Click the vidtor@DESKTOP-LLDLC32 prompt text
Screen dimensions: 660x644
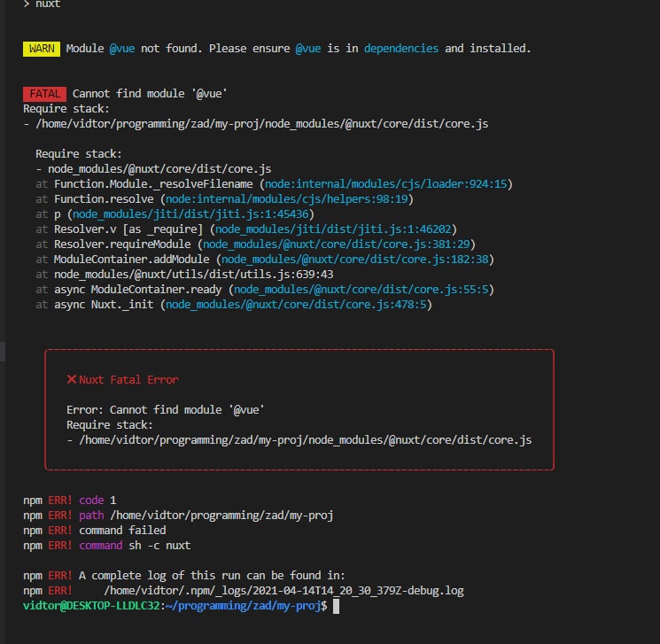(x=91, y=606)
